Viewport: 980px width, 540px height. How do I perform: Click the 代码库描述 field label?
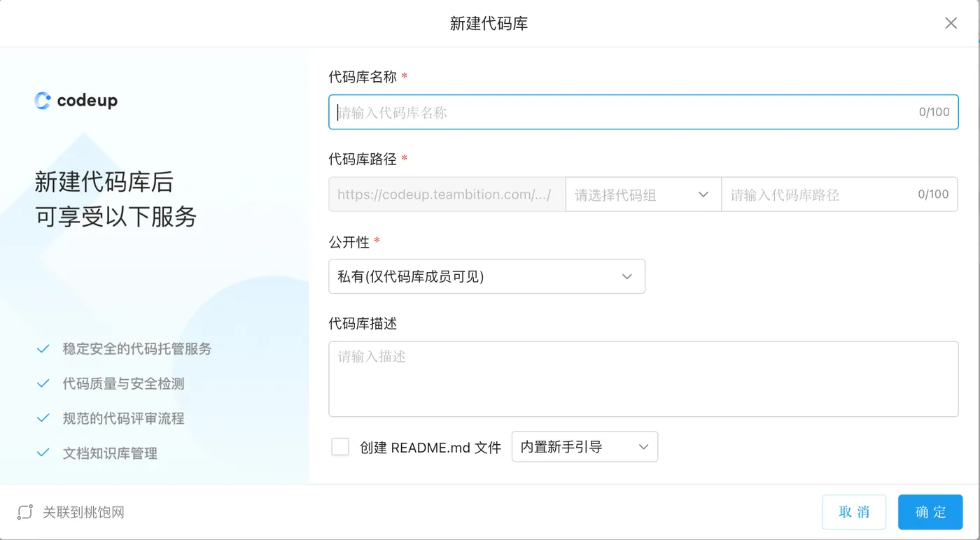point(363,324)
